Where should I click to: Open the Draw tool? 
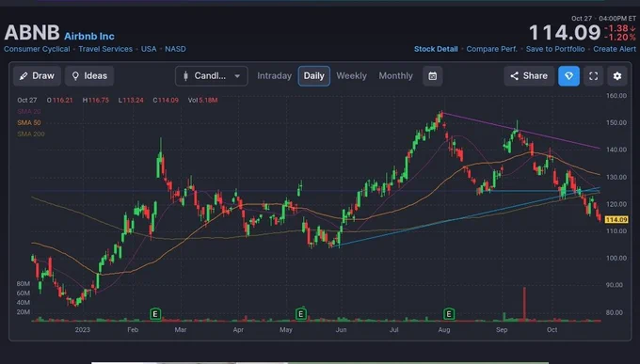(37, 76)
